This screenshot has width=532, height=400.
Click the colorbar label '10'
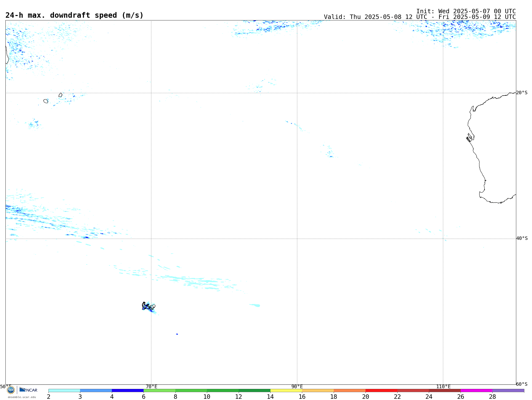coord(207,397)
